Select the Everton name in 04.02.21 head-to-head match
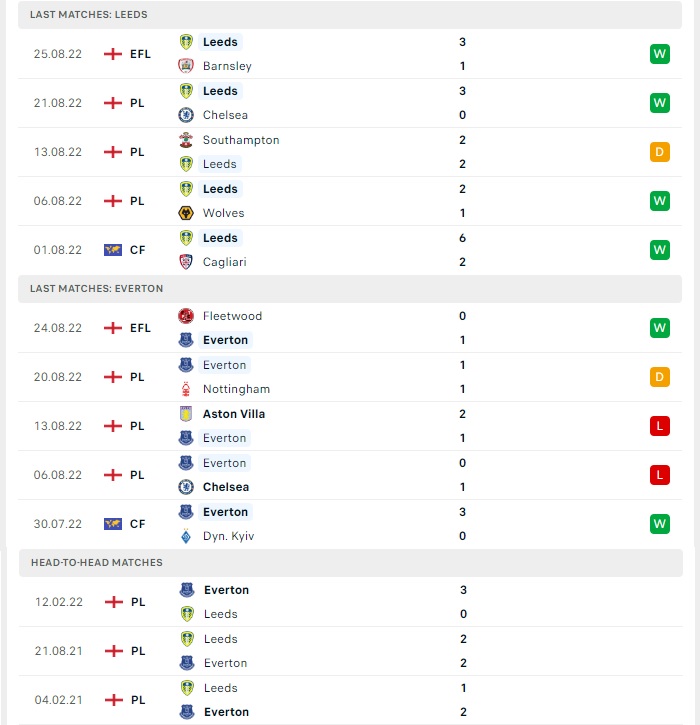700x725 pixels. (x=227, y=712)
